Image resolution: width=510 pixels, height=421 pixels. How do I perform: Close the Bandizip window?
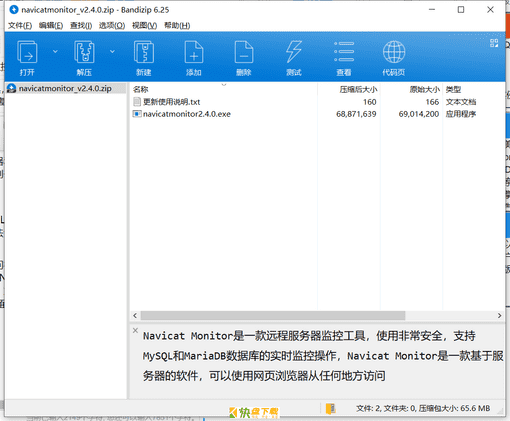[x=490, y=10]
